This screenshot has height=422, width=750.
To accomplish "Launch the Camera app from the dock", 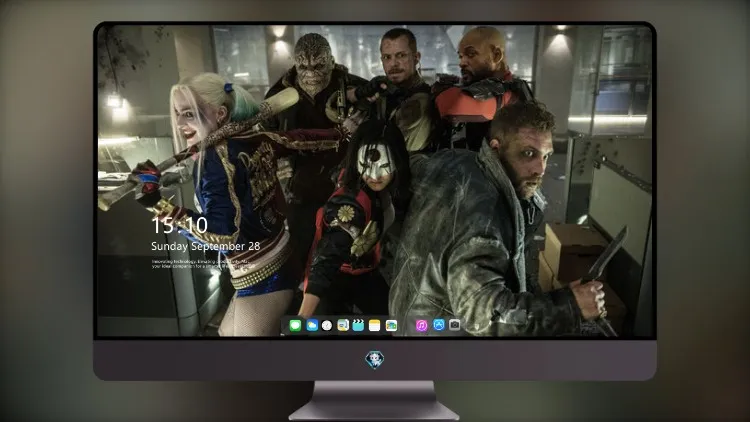I will point(454,325).
